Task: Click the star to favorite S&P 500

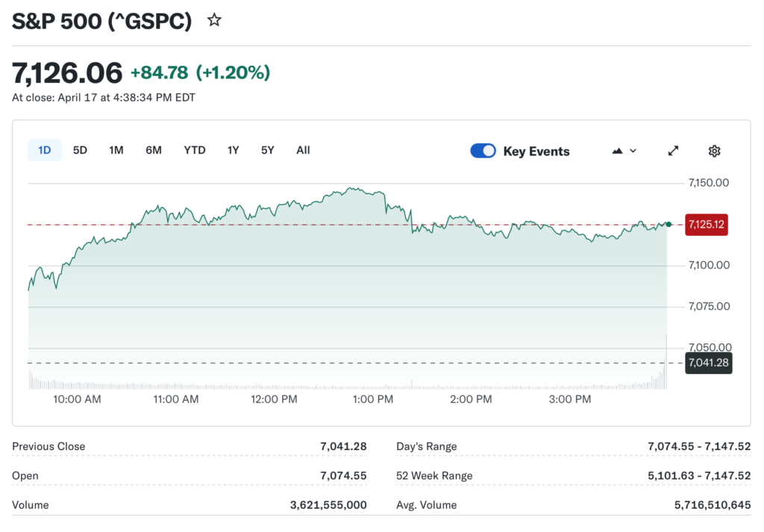Action: (213, 20)
